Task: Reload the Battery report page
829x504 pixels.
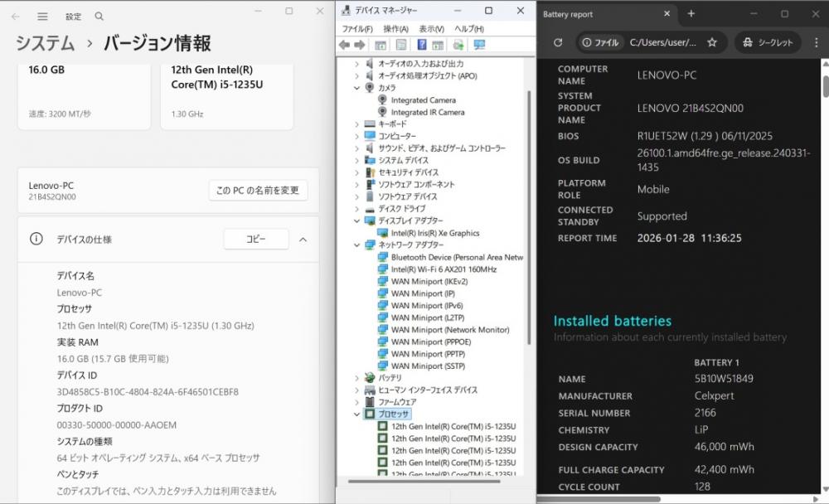Action: click(558, 42)
